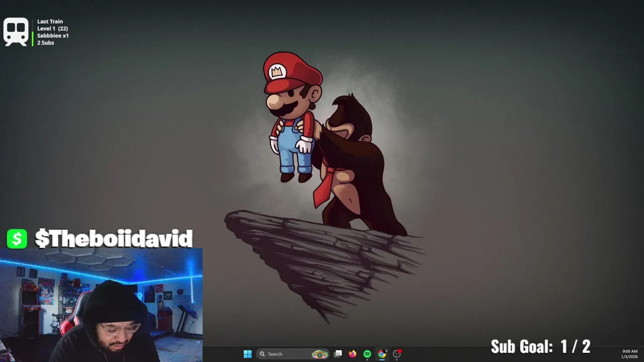Screen dimensions: 644x362
Task: Launch Firefox from the taskbar
Action: tap(353, 354)
